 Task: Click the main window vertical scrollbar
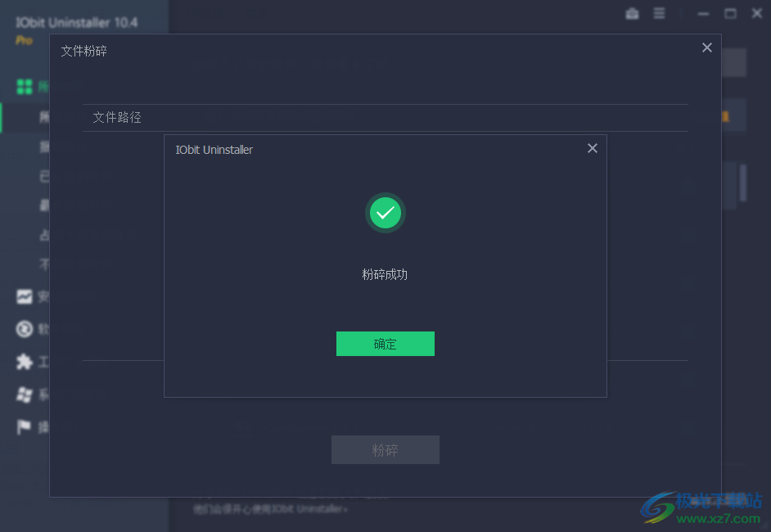(x=743, y=183)
